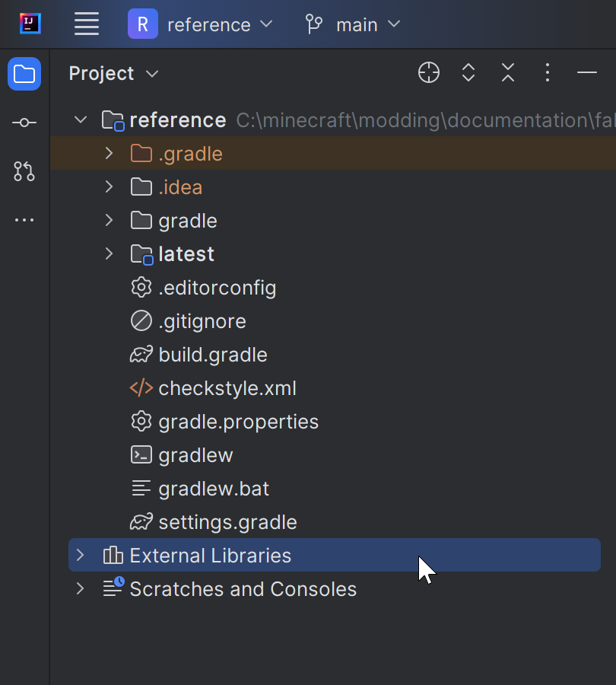Click Select Opened File crosshair icon
Screen dimensions: 616x685
click(429, 73)
